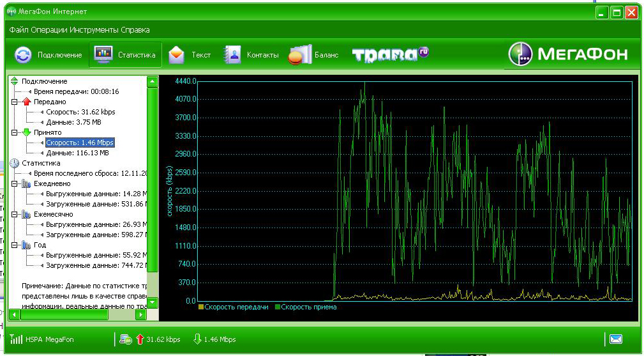The width and height of the screenshot is (644, 356).
Task: Select highlighted Скорость: 1.46 Mbps row
Action: pyautogui.click(x=80, y=143)
